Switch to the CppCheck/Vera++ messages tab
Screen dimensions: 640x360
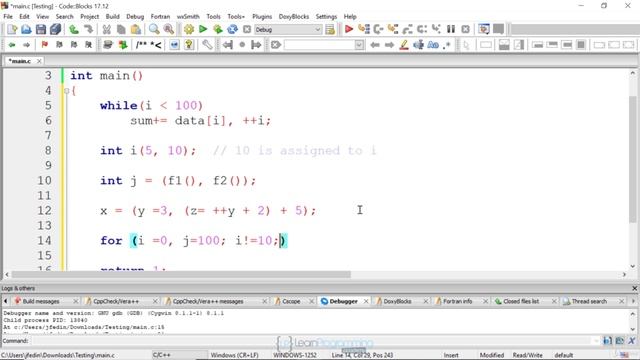click(x=208, y=301)
